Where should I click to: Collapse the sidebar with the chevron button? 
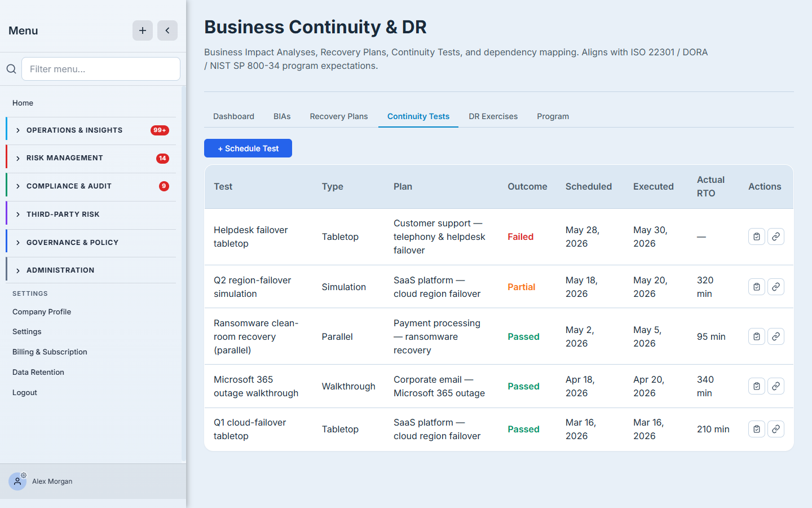pos(167,30)
